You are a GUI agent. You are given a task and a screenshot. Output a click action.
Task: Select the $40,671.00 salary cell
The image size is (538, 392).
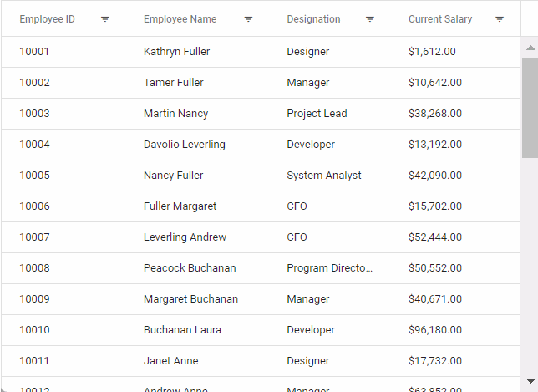tap(434, 299)
